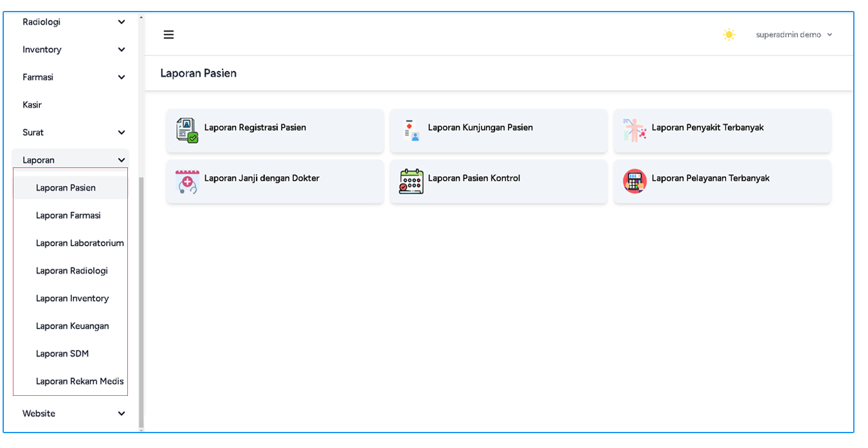Click the Laporan Janji dengan Dokter calendar icon
868x448 pixels.
pyautogui.click(x=186, y=182)
